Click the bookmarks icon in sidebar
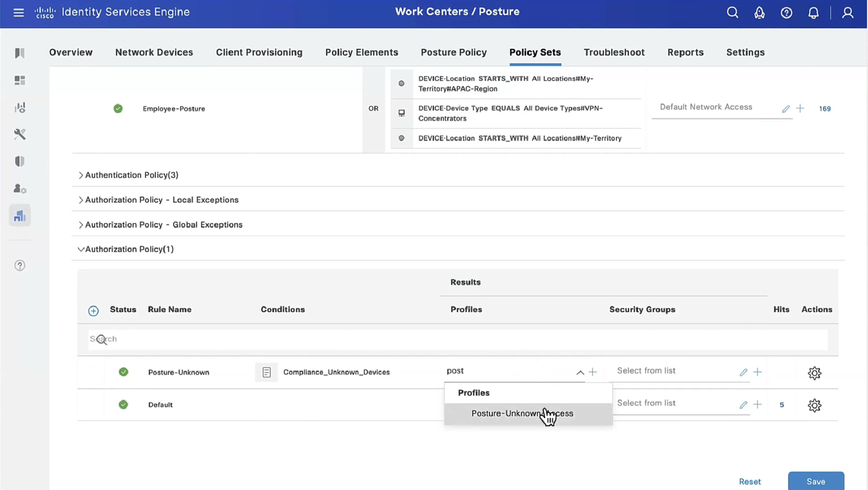This screenshot has width=868, height=490. point(20,53)
